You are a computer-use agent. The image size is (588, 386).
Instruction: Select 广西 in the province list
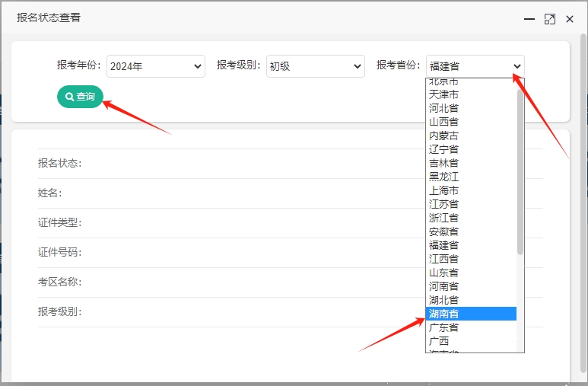471,341
